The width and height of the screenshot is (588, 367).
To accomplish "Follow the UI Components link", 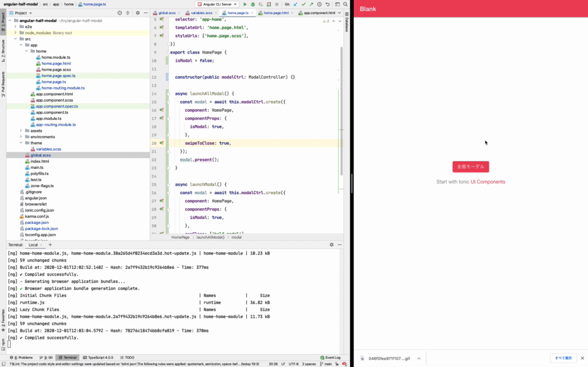I will pos(488,182).
